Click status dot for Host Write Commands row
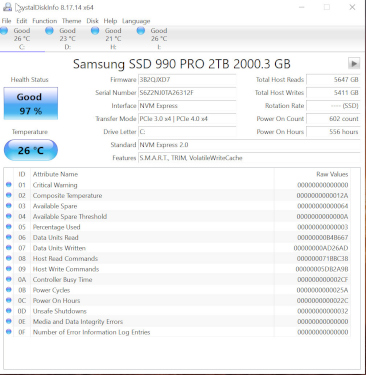This screenshot has height=375, width=366. click(9, 268)
